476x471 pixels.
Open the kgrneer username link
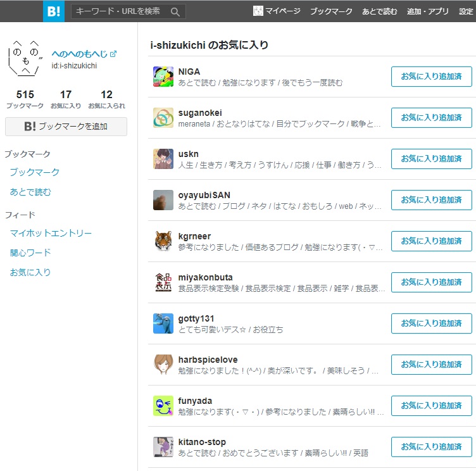pos(194,236)
